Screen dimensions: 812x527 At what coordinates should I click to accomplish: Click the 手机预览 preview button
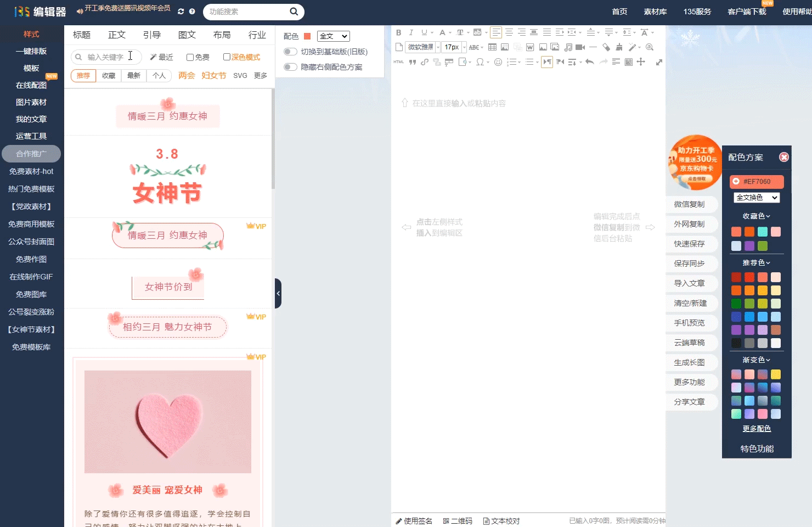(691, 323)
